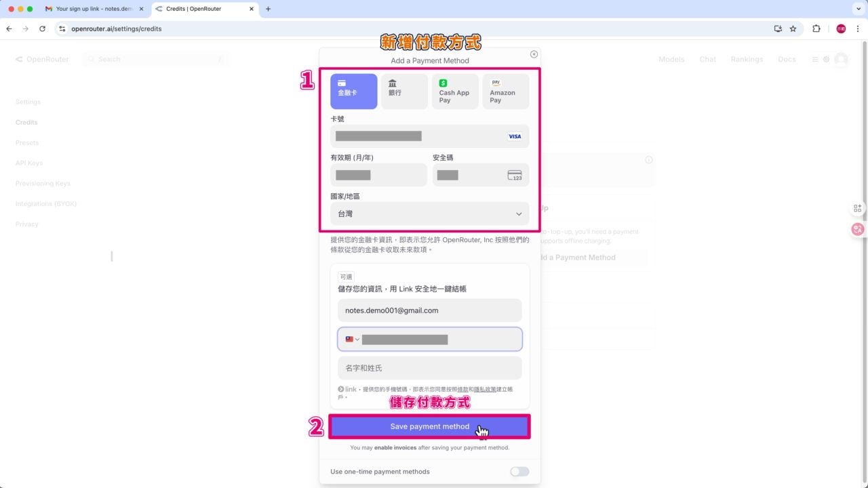868x488 pixels.
Task: Open a new browser tab
Action: 269,9
